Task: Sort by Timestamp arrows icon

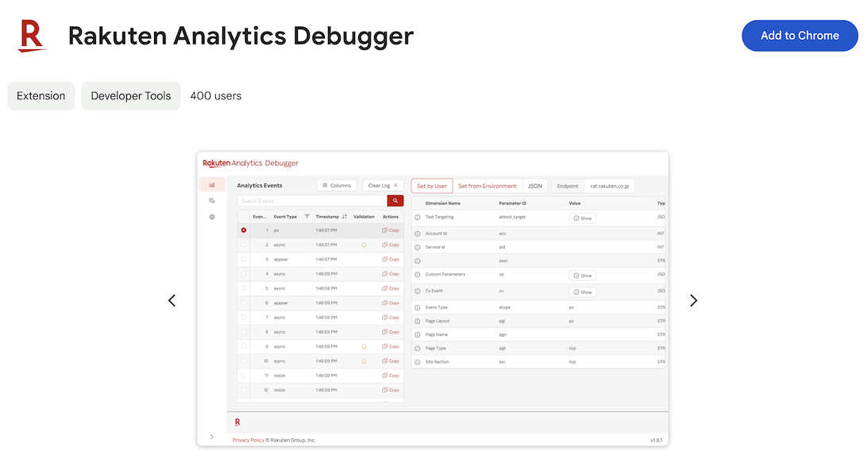Action: coord(345,217)
